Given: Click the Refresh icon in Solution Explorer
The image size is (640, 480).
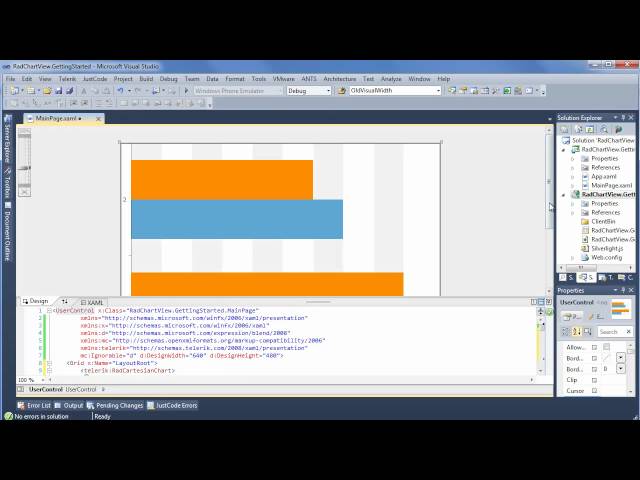Looking at the screenshot, I should tap(590, 129).
